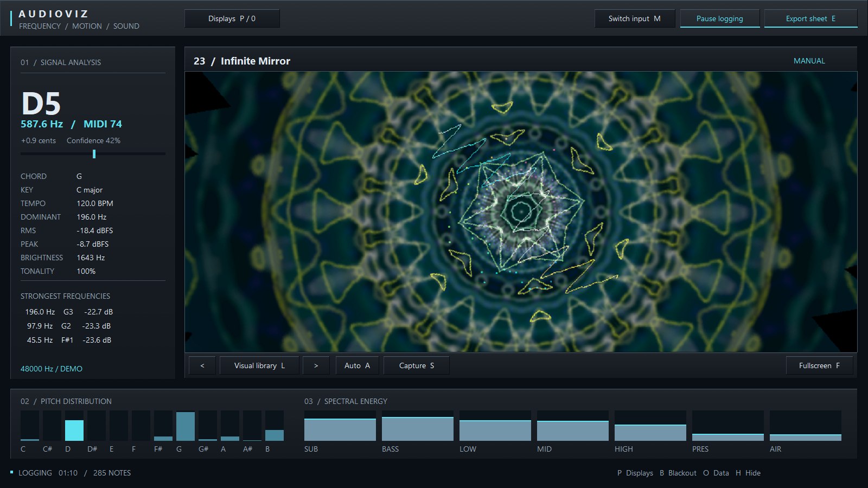Click the 01 / SIGNAL ANALYSIS header

[x=61, y=62]
